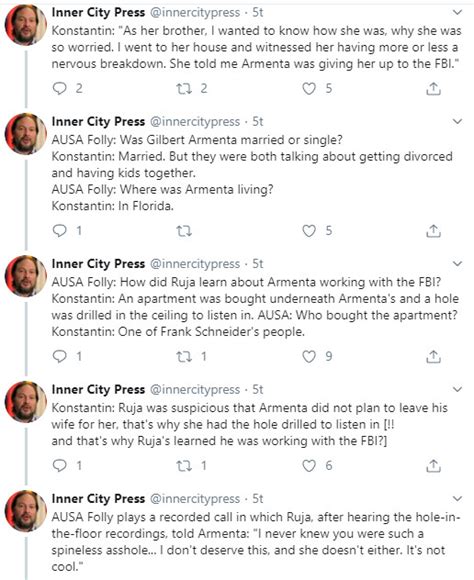474x580 pixels.
Task: Open more options chevron on first tweet
Action: click(458, 12)
